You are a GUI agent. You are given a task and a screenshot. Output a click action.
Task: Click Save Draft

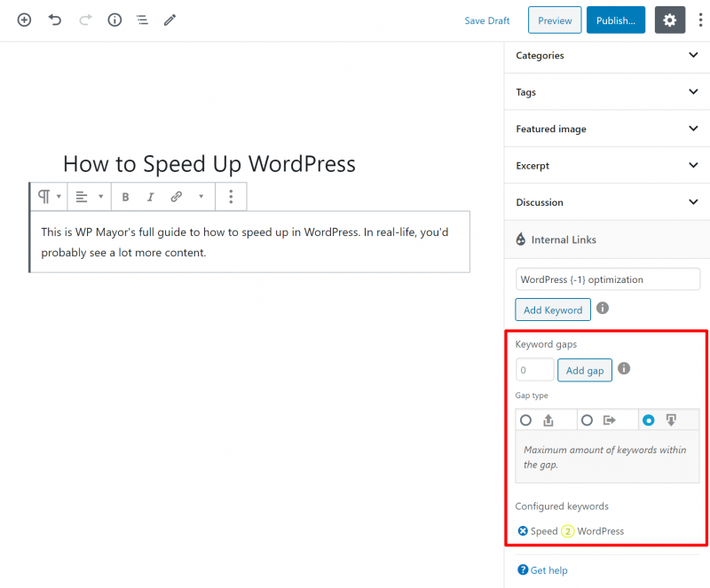coord(486,20)
